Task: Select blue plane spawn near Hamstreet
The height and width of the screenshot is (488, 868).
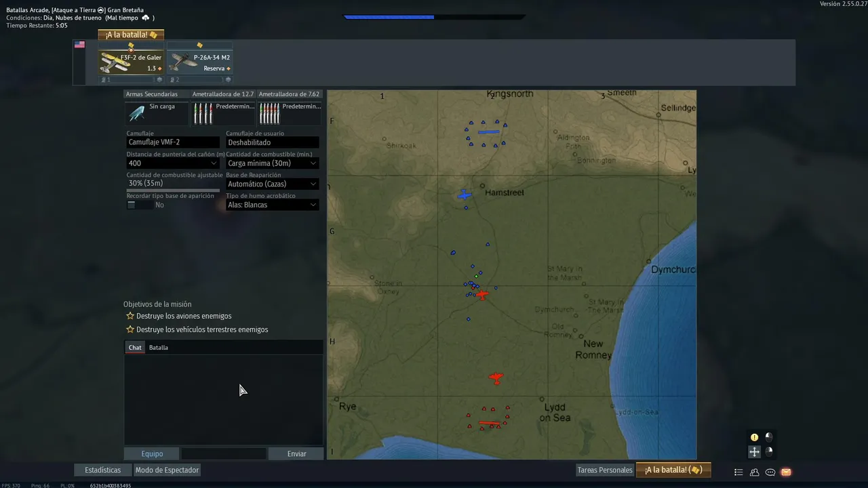Action: pyautogui.click(x=464, y=195)
